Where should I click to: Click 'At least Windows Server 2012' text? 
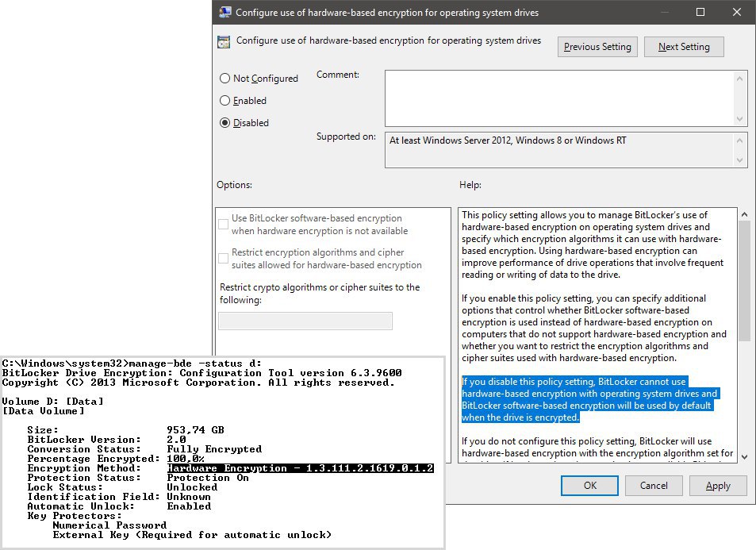[508, 140]
